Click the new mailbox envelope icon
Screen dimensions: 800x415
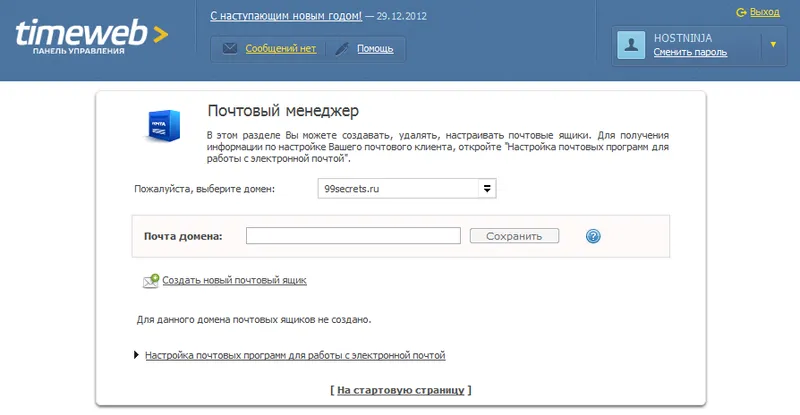(x=151, y=281)
